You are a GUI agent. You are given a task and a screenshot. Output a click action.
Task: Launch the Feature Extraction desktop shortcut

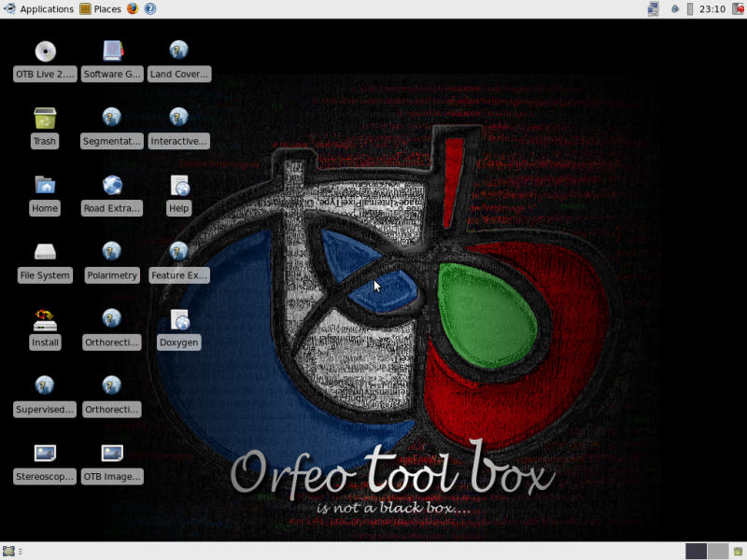pyautogui.click(x=179, y=253)
